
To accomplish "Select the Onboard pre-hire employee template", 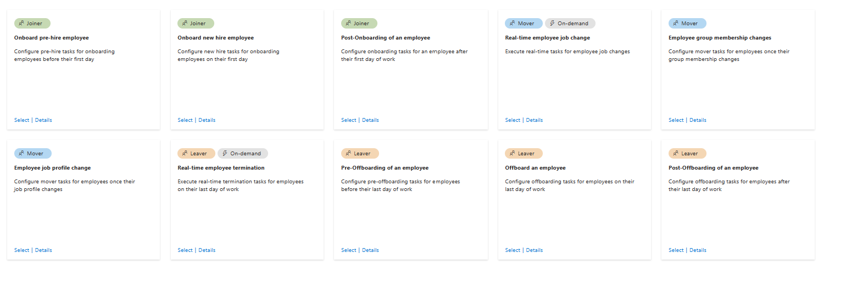I will [21, 120].
